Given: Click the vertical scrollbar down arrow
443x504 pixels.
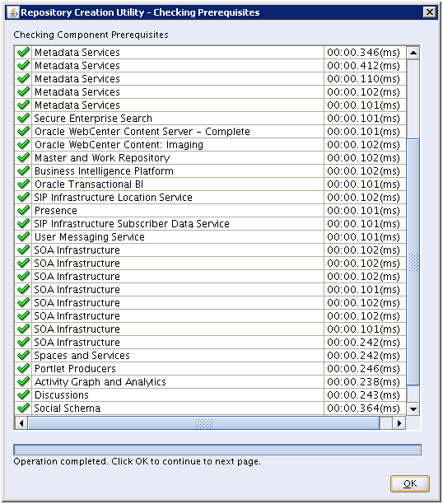Looking at the screenshot, I should [413, 408].
